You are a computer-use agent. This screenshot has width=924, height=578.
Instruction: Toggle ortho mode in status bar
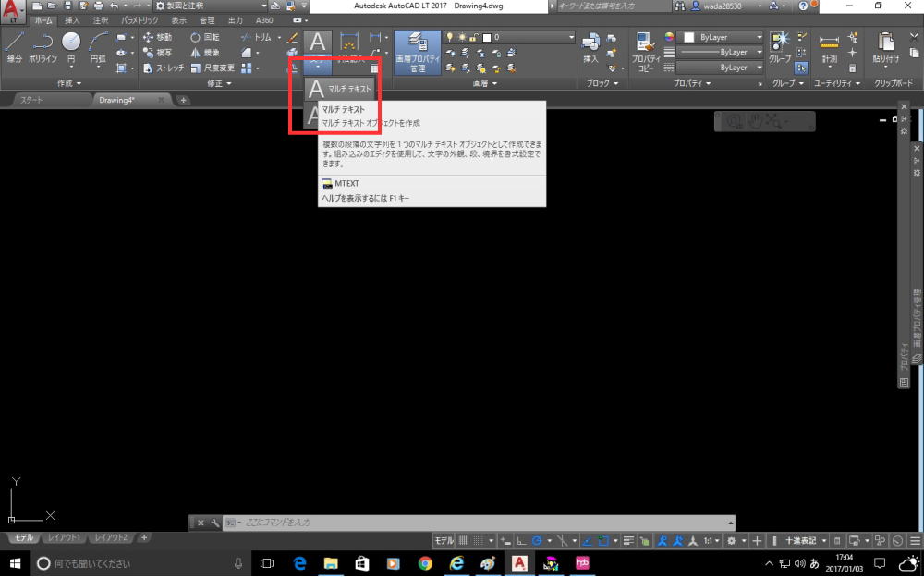521,541
